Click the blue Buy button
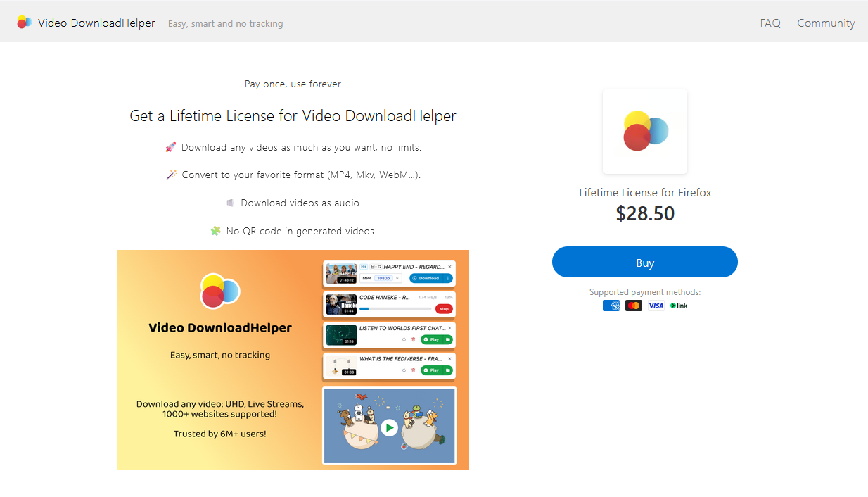Screen dimensions: 868x497 pyautogui.click(x=644, y=262)
